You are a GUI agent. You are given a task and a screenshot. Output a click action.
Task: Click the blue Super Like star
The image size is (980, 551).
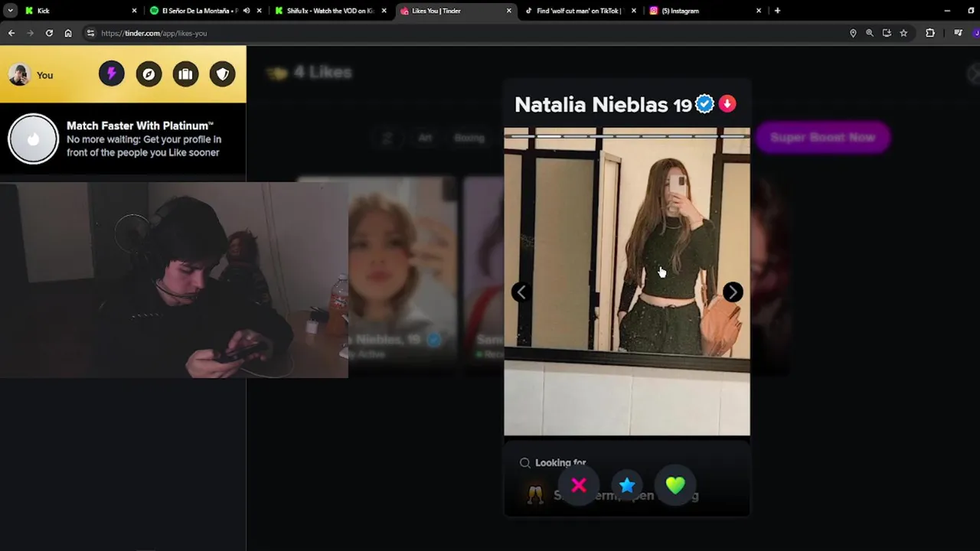tap(627, 485)
